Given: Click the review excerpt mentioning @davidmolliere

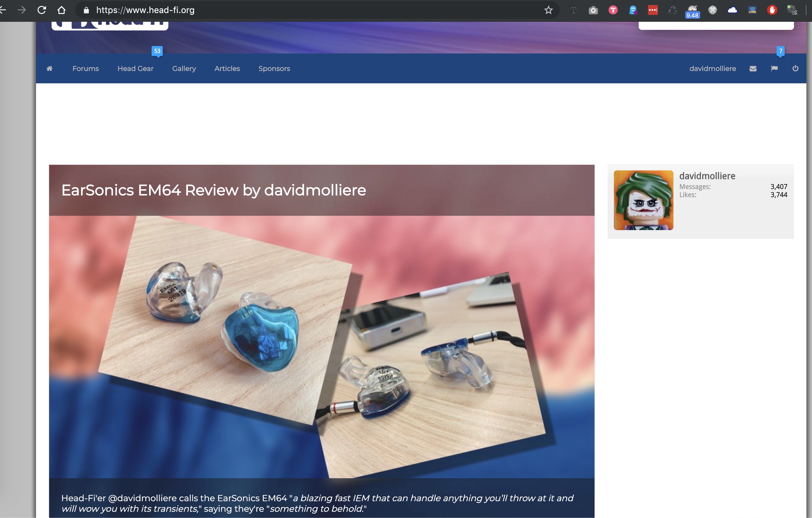Looking at the screenshot, I should pyautogui.click(x=317, y=503).
